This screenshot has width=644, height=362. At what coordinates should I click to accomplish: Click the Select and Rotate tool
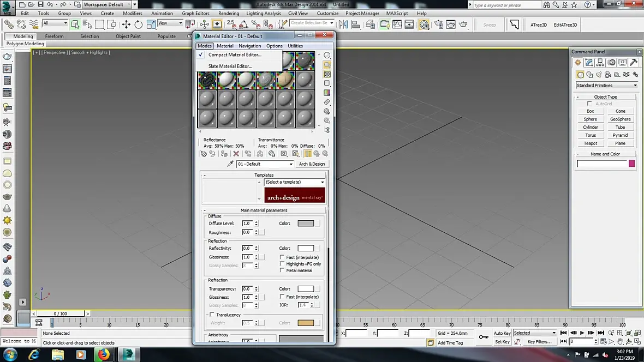point(139,24)
